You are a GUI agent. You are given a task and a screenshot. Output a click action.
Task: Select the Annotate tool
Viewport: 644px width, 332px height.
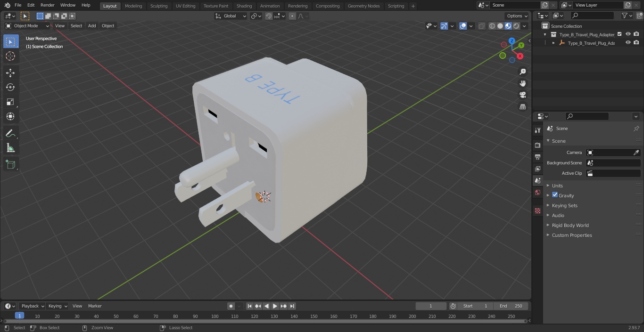(10, 133)
